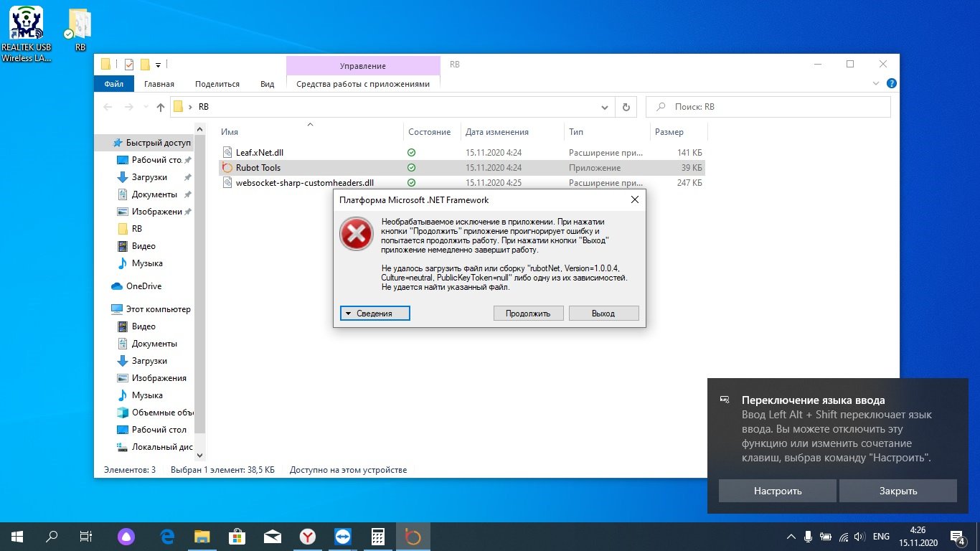Open the Microsoft Store taskbar icon
This screenshot has height=551, width=980.
[237, 536]
